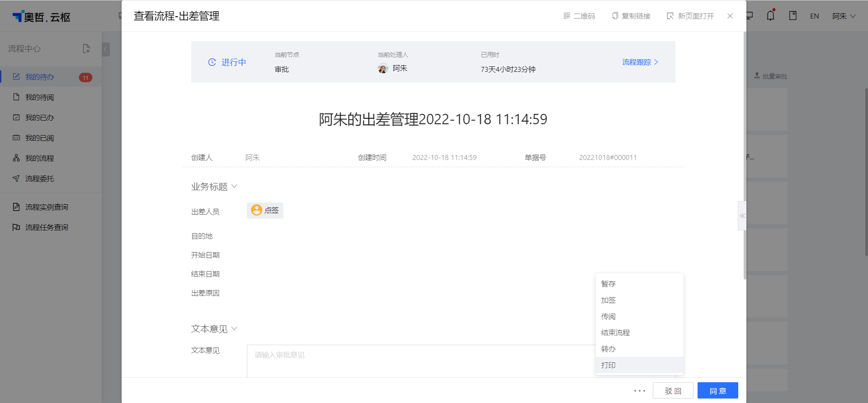Open 我的已阅 in the sidebar

pyautogui.click(x=51, y=138)
